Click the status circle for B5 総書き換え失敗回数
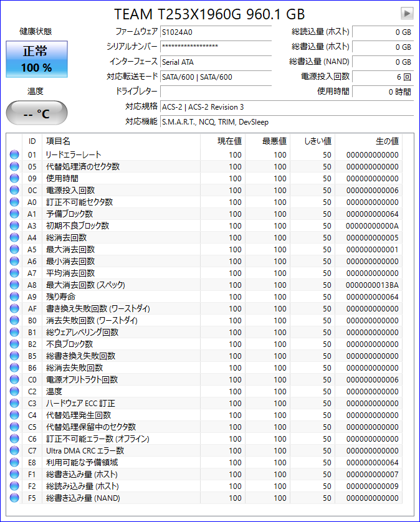Image resolution: width=420 pixels, height=522 pixels. [14, 356]
